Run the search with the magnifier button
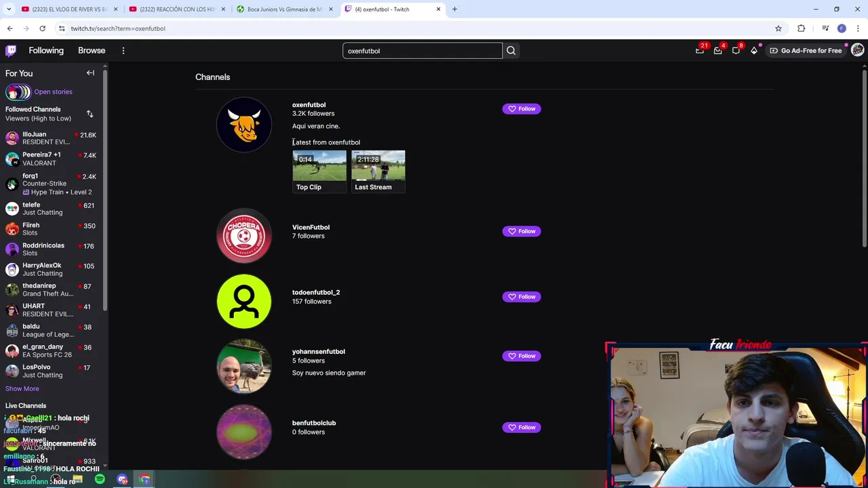 click(x=511, y=51)
